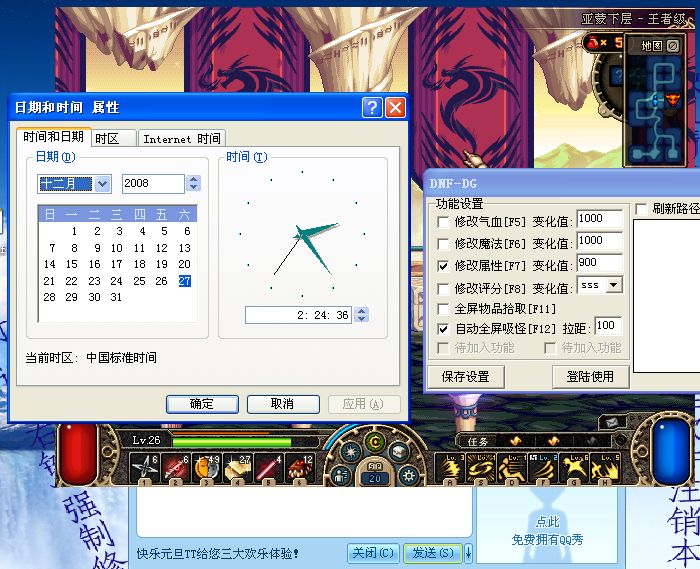Use the red wand item in slot 5

269,467
